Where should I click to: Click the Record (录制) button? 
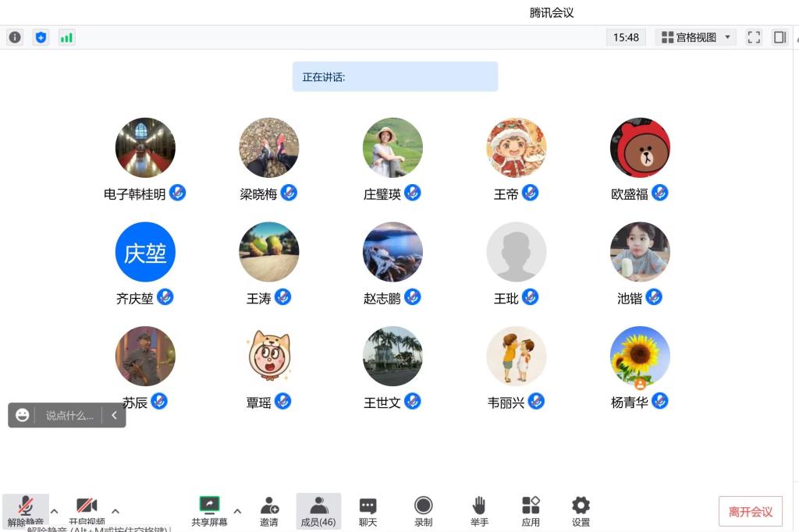click(423, 511)
